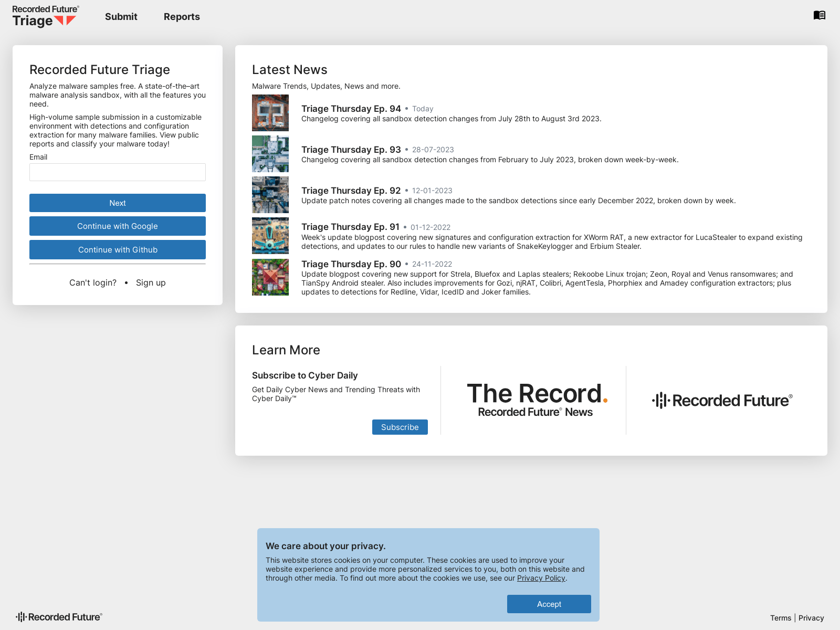This screenshot has width=840, height=630.
Task: Open the documentation book icon
Action: [819, 15]
